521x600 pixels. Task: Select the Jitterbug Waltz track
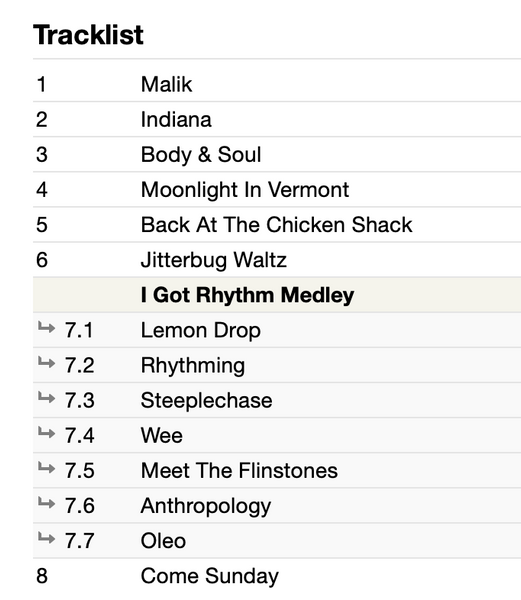click(214, 261)
